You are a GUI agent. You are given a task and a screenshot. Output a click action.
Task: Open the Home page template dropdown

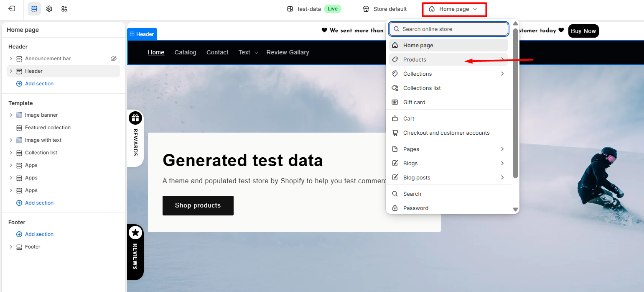[454, 9]
